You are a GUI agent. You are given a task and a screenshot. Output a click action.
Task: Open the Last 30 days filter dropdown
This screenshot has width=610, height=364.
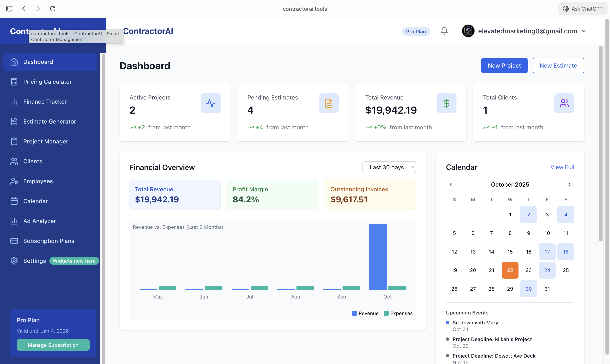(389, 167)
